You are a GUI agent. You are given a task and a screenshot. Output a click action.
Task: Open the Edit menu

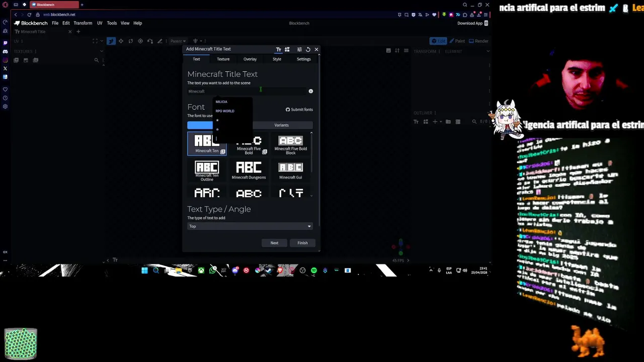tap(66, 23)
